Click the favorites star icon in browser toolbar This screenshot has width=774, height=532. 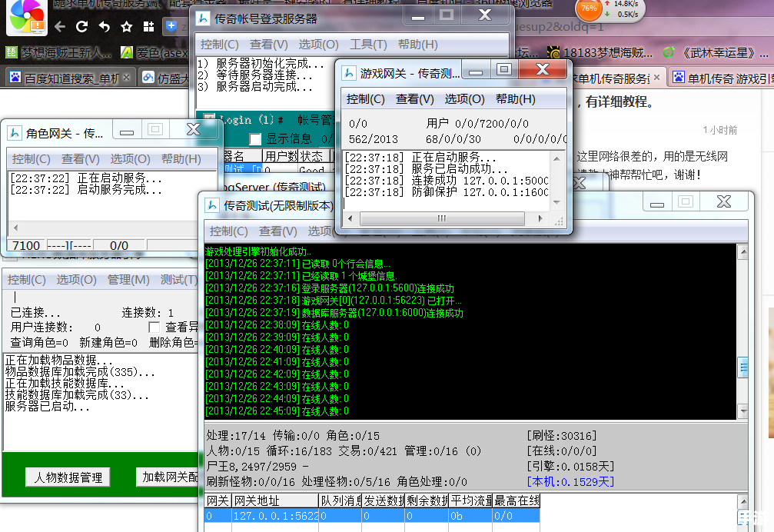tap(126, 27)
